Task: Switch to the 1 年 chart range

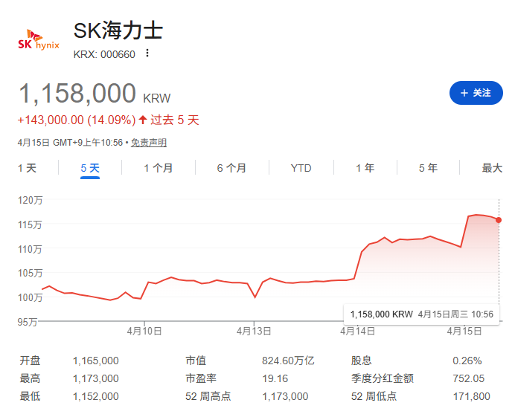Action: [x=365, y=168]
